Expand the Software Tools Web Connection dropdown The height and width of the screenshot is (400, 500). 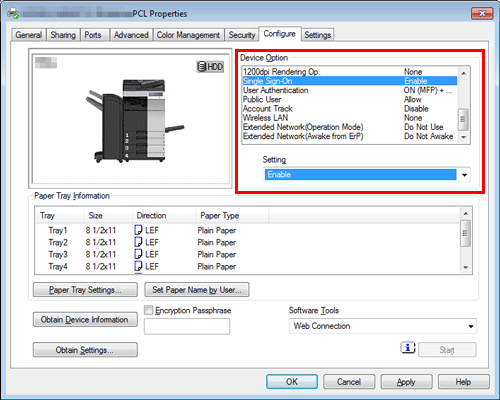(x=383, y=326)
